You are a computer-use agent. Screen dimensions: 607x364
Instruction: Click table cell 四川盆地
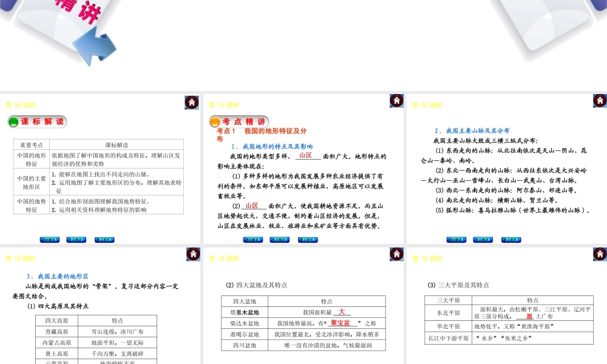244,345
